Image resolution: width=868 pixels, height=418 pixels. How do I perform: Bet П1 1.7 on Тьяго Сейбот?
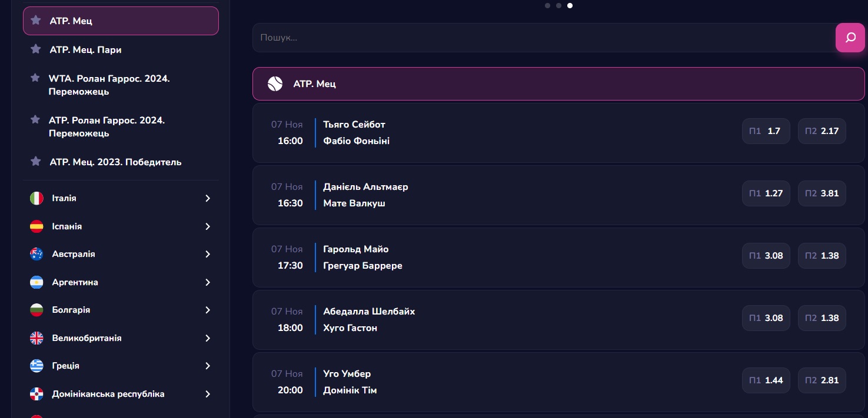coord(766,131)
